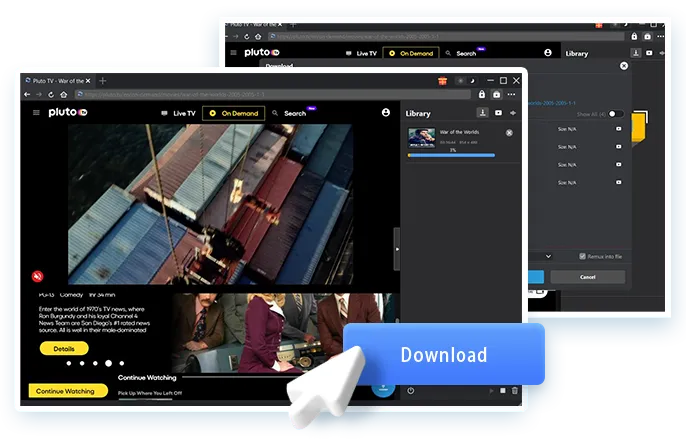Collapse the Library side panel with the handle
686x439 pixels.
tap(397, 249)
